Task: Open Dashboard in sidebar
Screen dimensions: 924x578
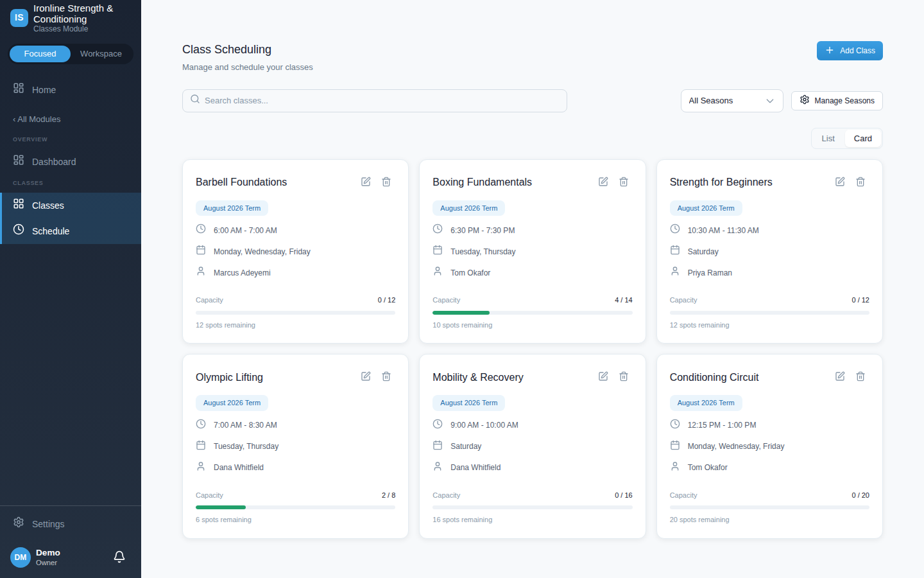Action: (x=71, y=162)
